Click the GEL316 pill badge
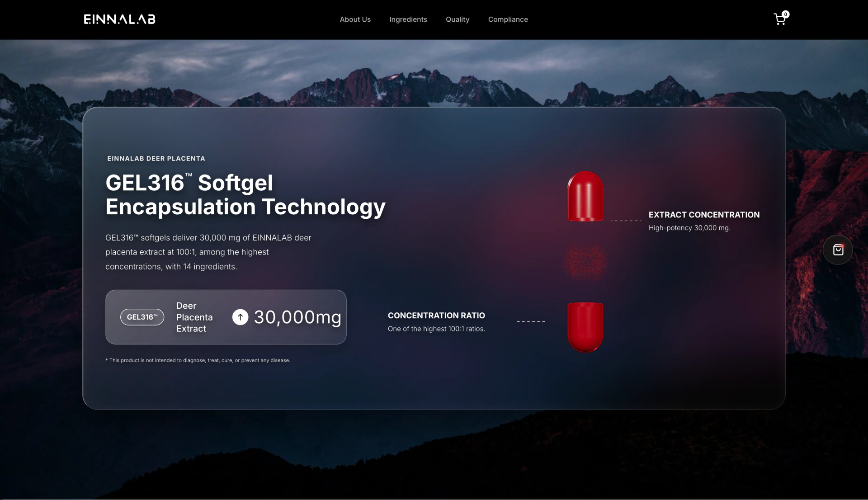The height and width of the screenshot is (500, 868). coord(142,317)
